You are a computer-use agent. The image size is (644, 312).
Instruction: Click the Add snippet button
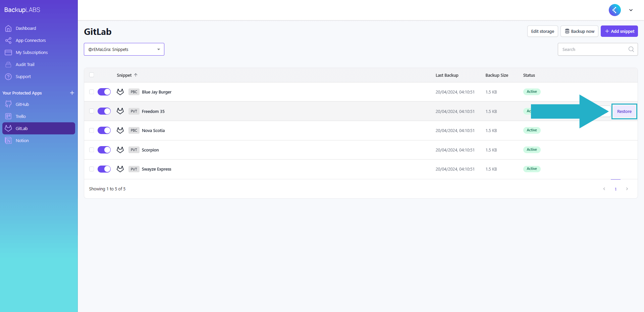(x=619, y=31)
